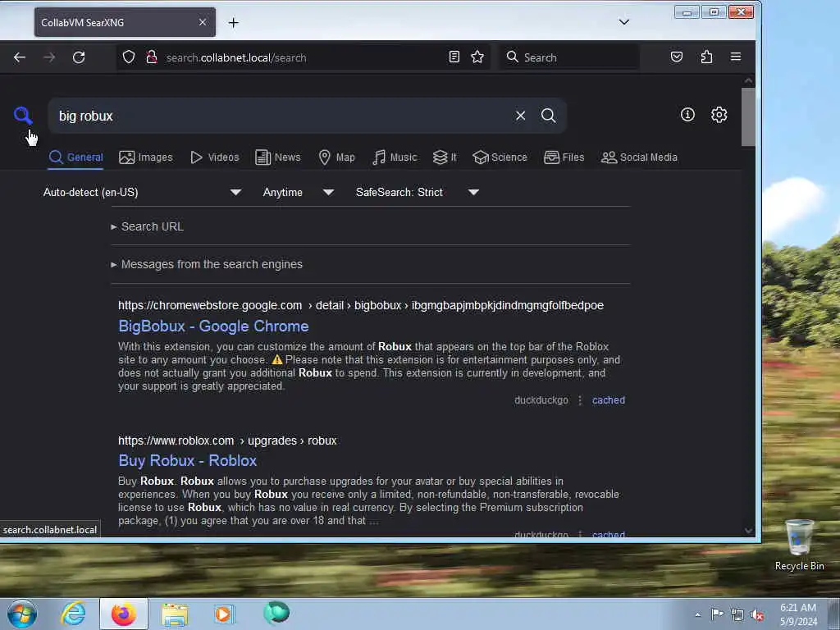Submit search with the magnifier button
The image size is (840, 630).
click(x=548, y=115)
